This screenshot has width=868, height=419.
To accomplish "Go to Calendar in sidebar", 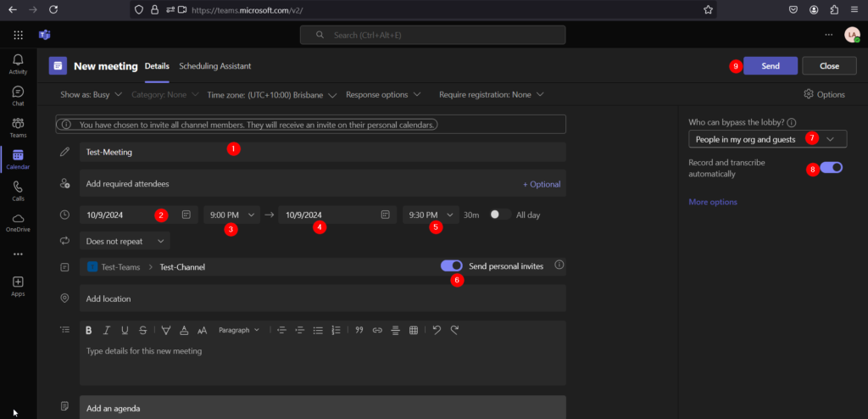I will point(18,159).
